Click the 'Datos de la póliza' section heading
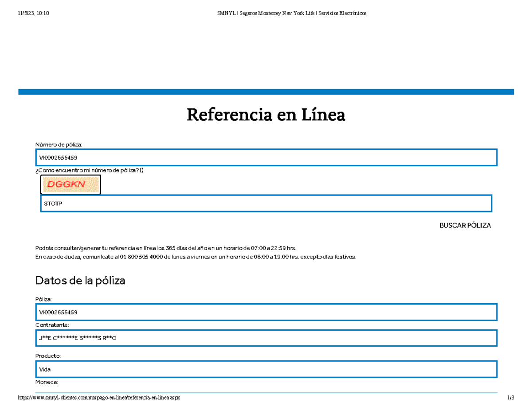Image resolution: width=532 pixels, height=411 pixels. (x=80, y=281)
